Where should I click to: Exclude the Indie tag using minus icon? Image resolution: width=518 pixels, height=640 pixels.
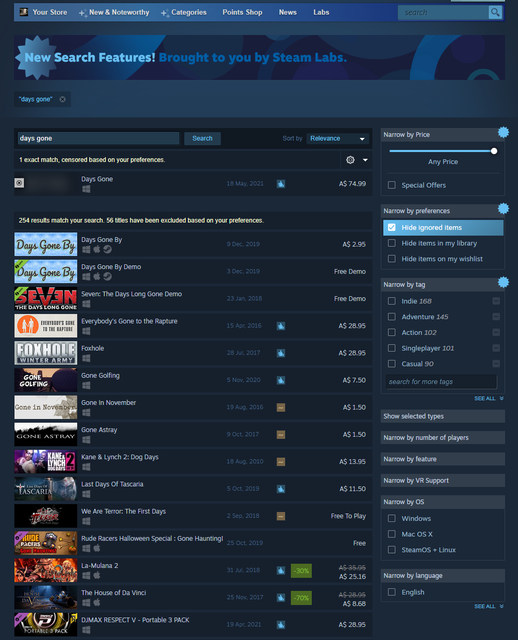(496, 301)
